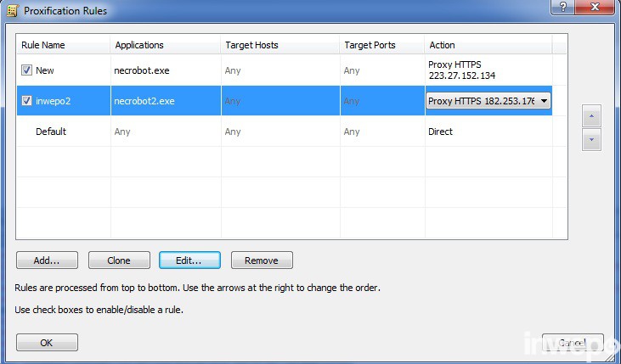Select the rule named New
This screenshot has height=364, width=621.
pos(45,70)
